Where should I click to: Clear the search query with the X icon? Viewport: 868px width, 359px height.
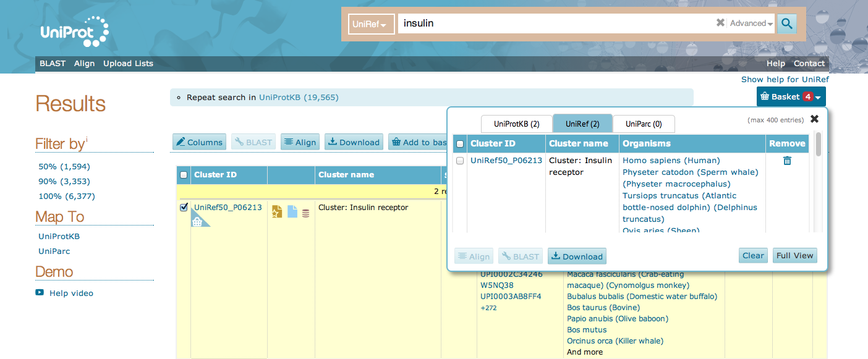click(x=720, y=23)
